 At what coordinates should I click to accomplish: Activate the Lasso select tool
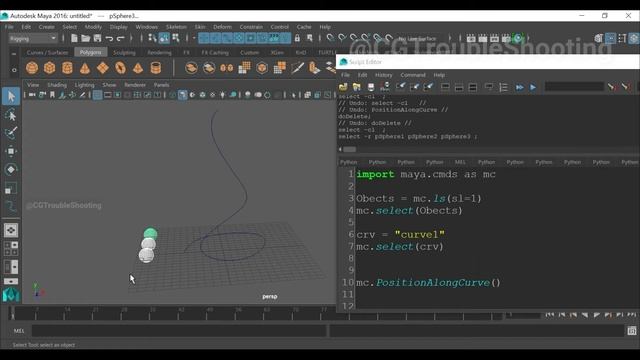pyautogui.click(x=11, y=116)
